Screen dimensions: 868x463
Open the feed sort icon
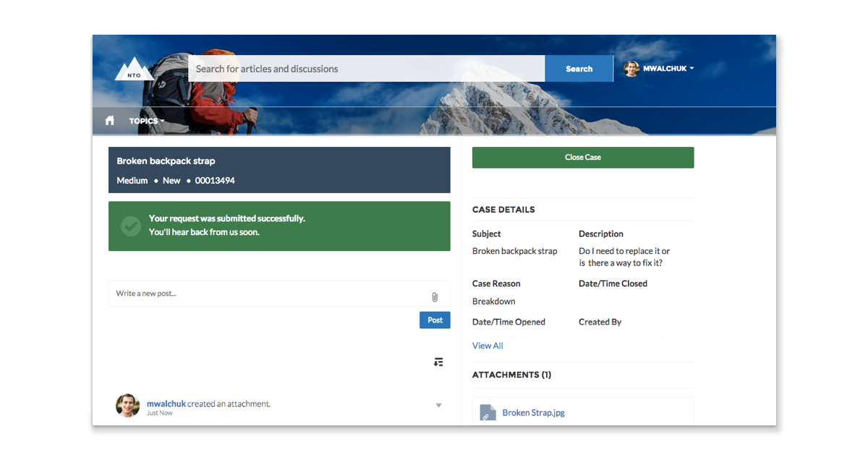[438, 362]
